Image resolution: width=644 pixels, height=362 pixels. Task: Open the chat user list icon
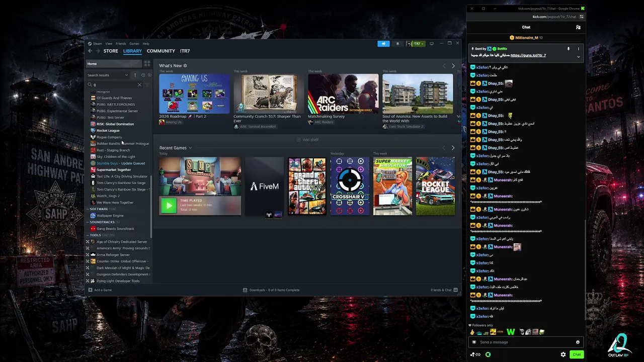[578, 27]
